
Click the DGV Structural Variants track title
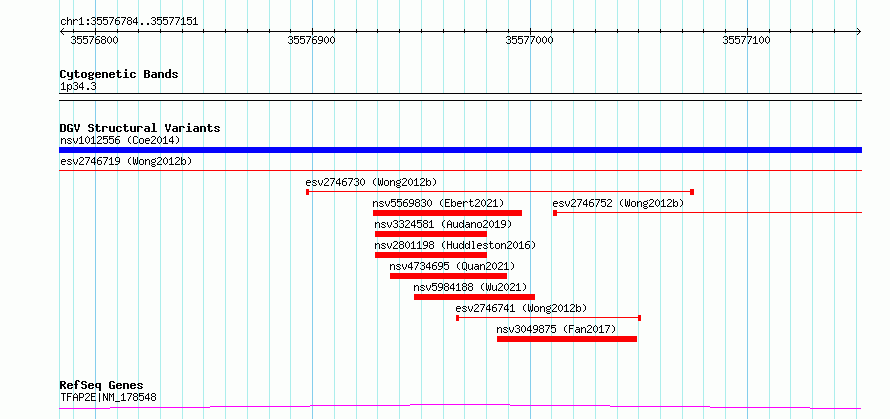click(140, 128)
